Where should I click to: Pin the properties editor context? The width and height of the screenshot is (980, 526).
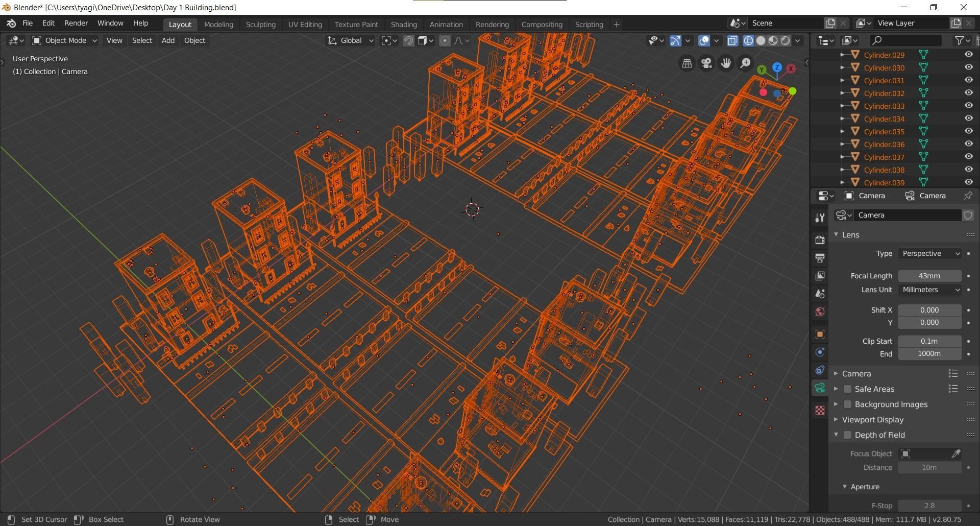[x=967, y=196]
